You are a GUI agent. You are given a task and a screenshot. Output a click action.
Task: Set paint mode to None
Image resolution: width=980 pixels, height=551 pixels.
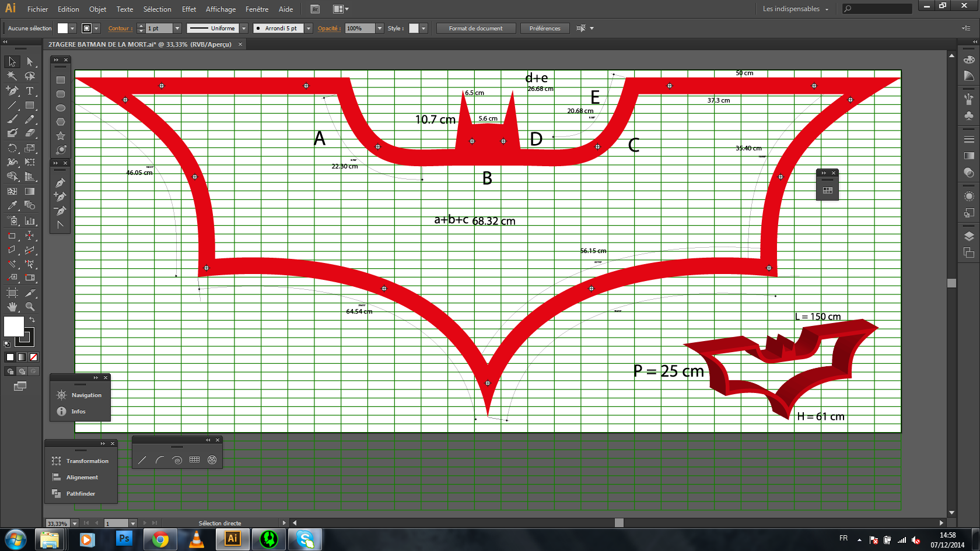[x=33, y=357]
